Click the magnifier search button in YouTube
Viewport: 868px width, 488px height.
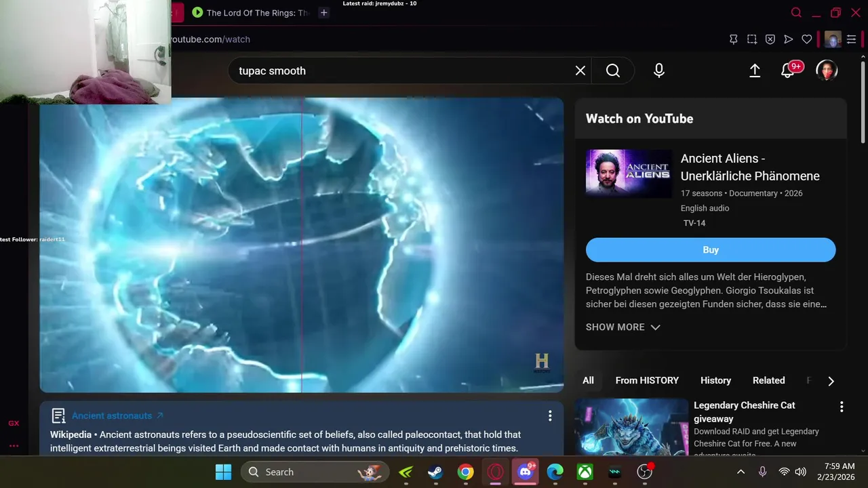[x=613, y=70]
